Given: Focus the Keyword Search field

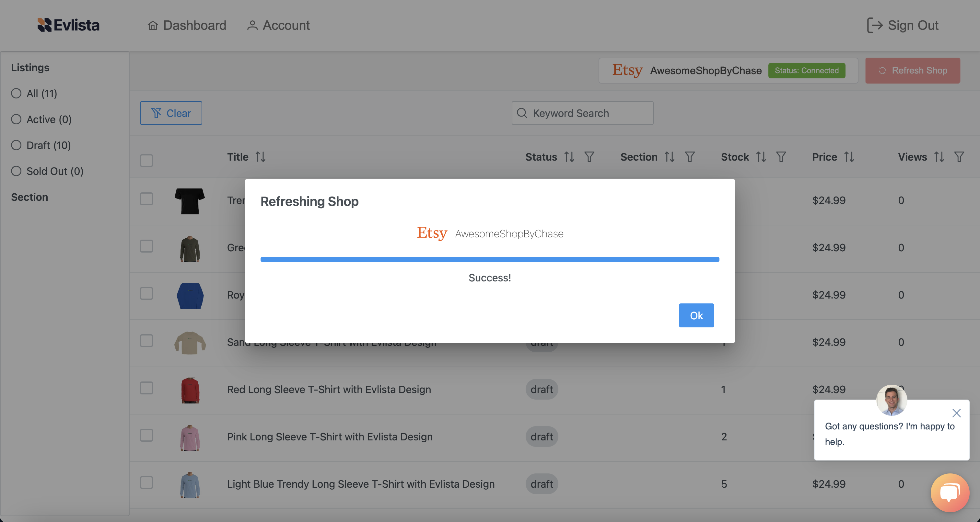Looking at the screenshot, I should tap(582, 113).
